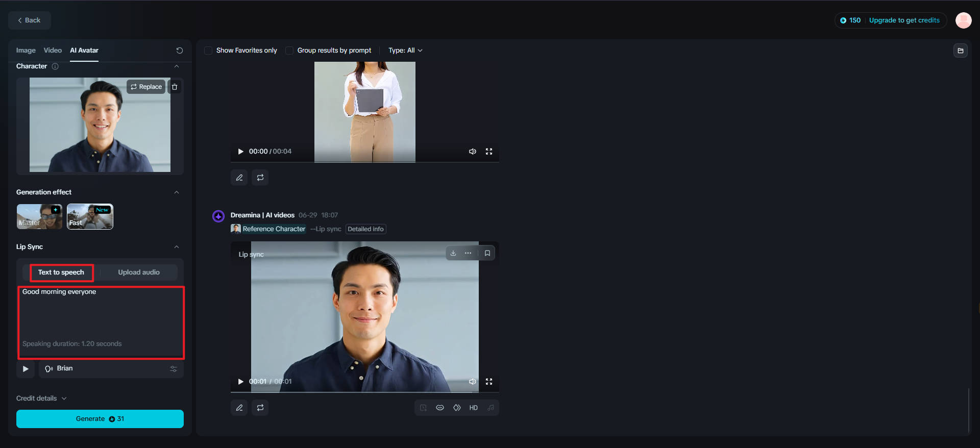The width and height of the screenshot is (980, 448).
Task: Add soundtrack with music note icon
Action: [x=491, y=408]
